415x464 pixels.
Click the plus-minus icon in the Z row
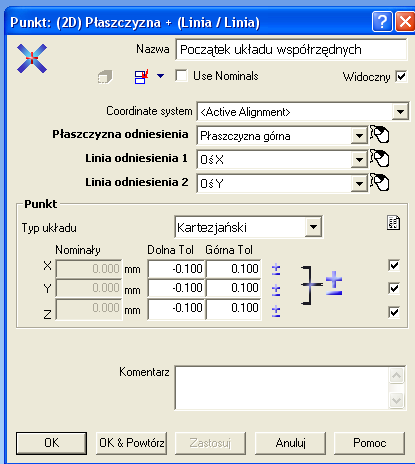(276, 311)
